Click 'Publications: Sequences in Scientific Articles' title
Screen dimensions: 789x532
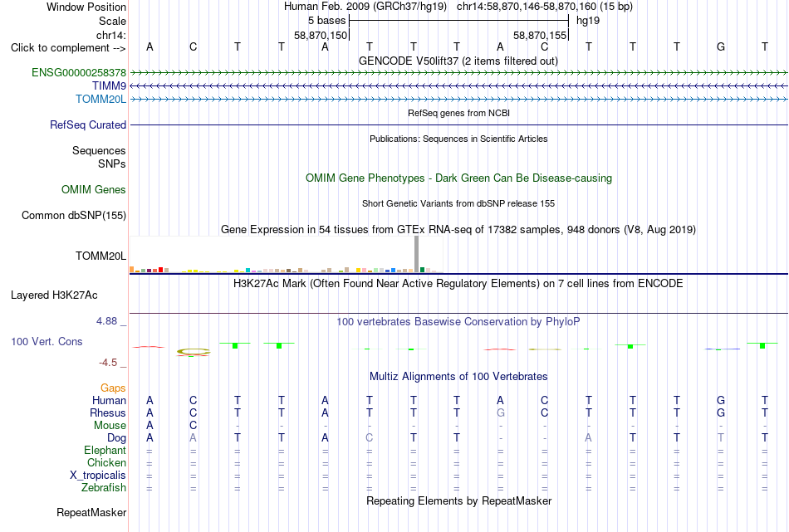[458, 139]
